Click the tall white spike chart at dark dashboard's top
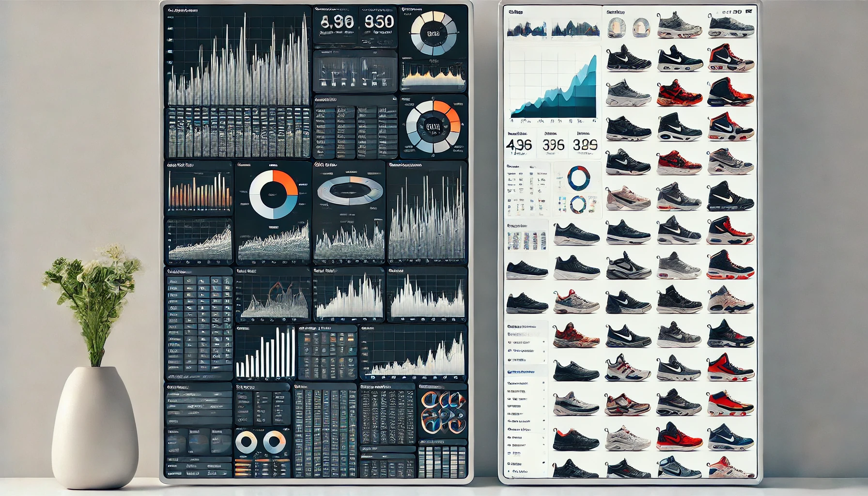The image size is (868, 496). coord(238,59)
